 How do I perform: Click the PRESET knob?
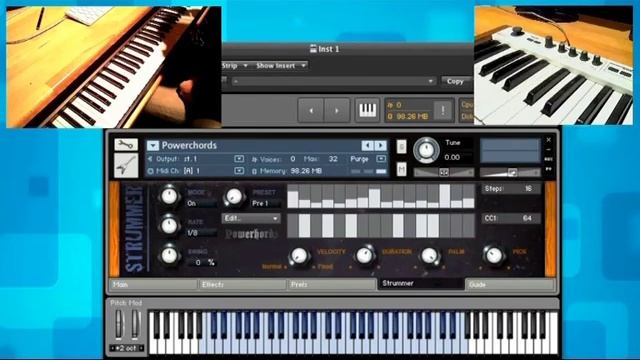point(234,197)
